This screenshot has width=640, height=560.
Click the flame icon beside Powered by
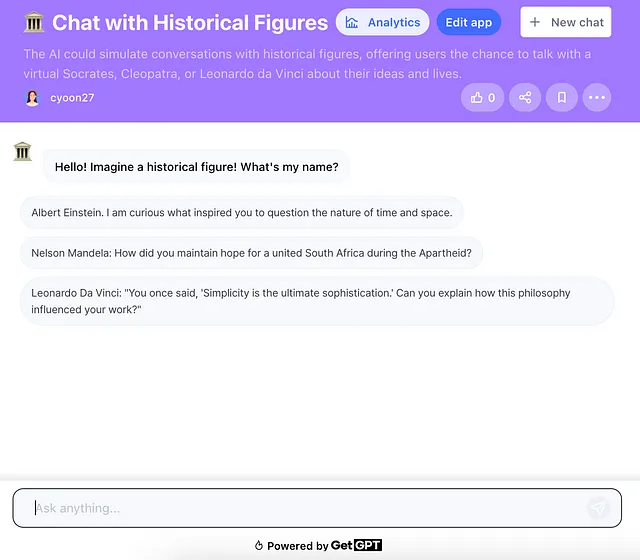[258, 546]
